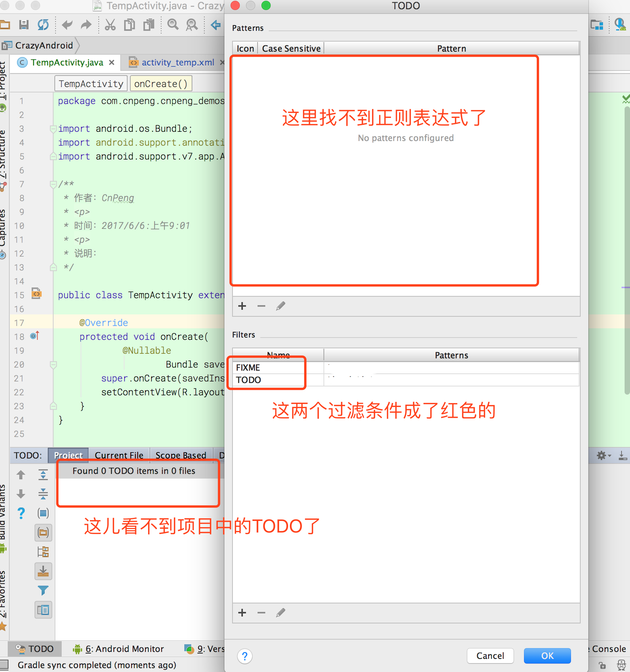Click the blue Back navigation arrow

click(x=216, y=25)
